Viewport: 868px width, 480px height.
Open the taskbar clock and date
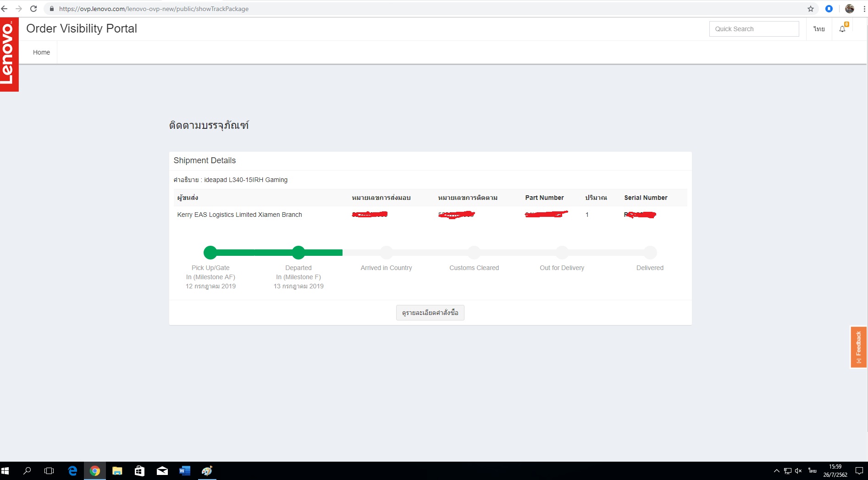pos(835,471)
